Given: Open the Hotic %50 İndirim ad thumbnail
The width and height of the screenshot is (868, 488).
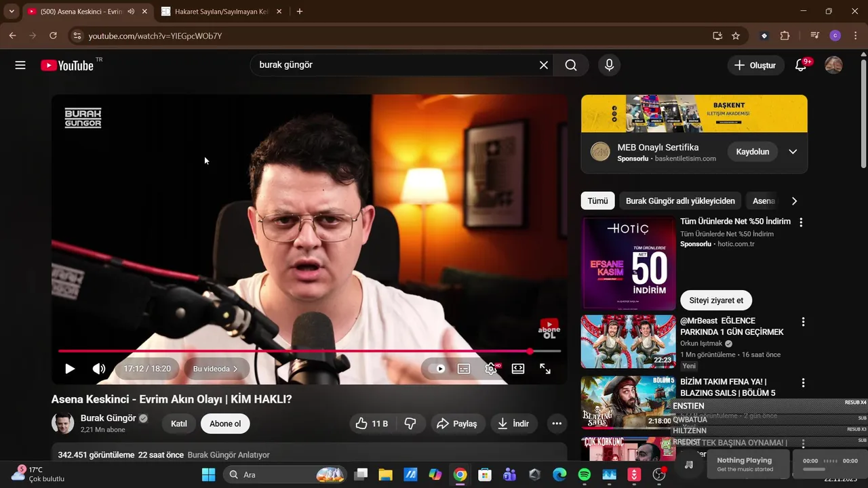Looking at the screenshot, I should (x=629, y=263).
